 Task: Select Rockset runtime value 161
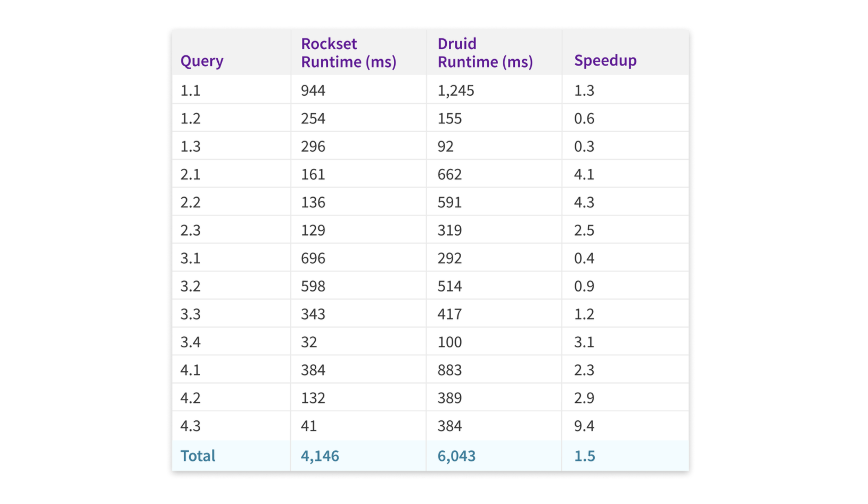[313, 174]
